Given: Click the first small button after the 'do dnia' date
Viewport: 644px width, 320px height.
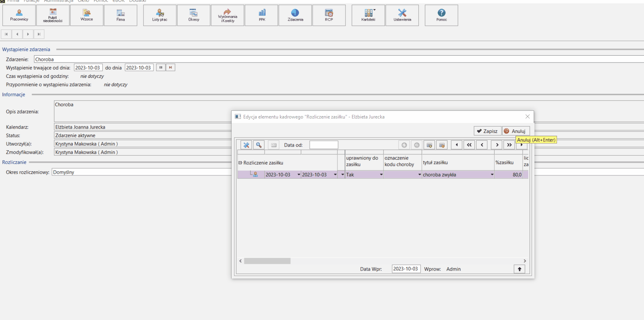Looking at the screenshot, I should click(161, 67).
